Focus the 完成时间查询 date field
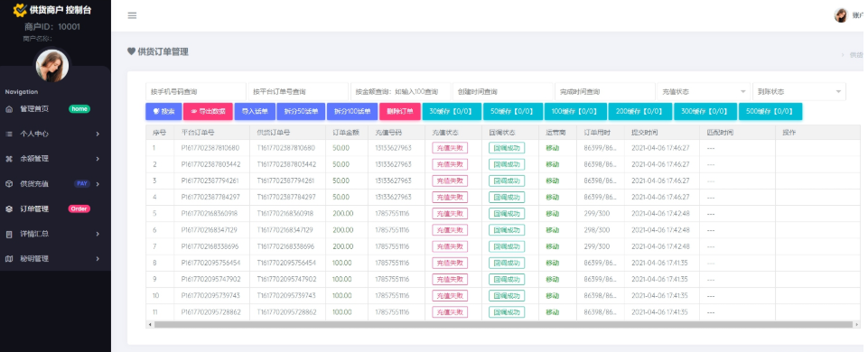This screenshot has width=868, height=352. tap(605, 91)
